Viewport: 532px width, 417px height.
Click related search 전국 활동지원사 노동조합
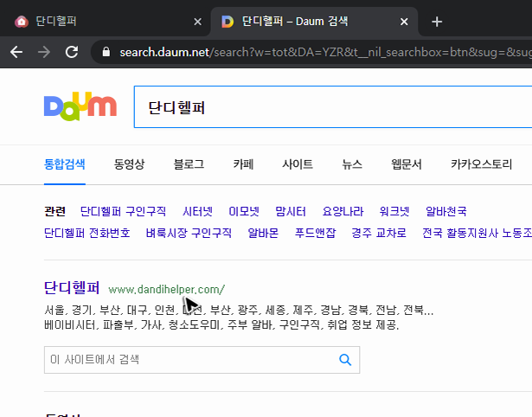(477, 233)
